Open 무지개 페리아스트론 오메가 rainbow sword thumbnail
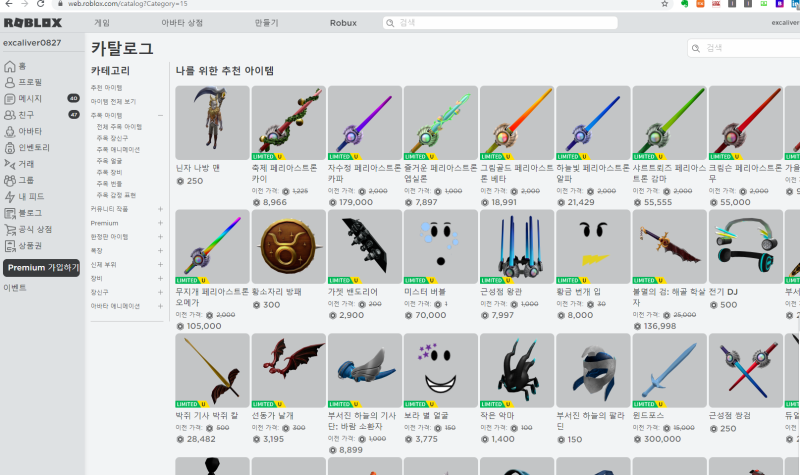800x475 pixels. [212, 246]
